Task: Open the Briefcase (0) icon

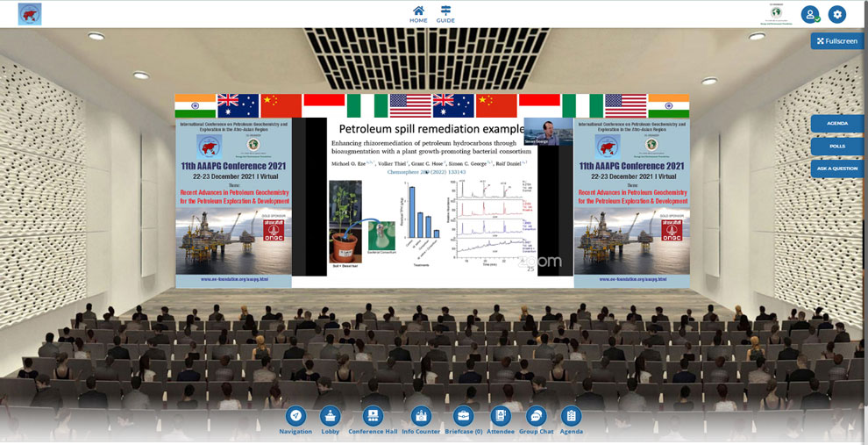Action: 463,420
